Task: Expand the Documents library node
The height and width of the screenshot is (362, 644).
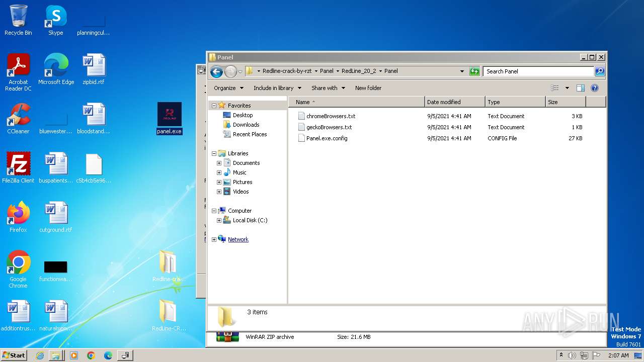Action: pyautogui.click(x=219, y=163)
